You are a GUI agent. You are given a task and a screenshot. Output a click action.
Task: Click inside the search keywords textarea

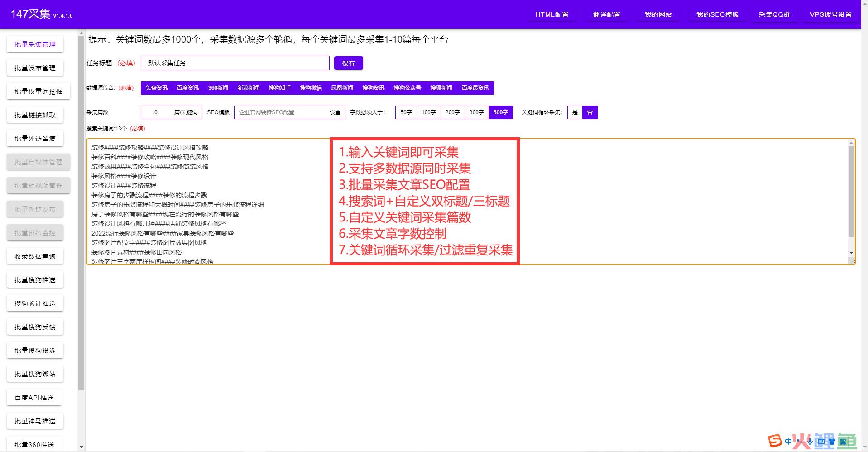pyautogui.click(x=471, y=202)
